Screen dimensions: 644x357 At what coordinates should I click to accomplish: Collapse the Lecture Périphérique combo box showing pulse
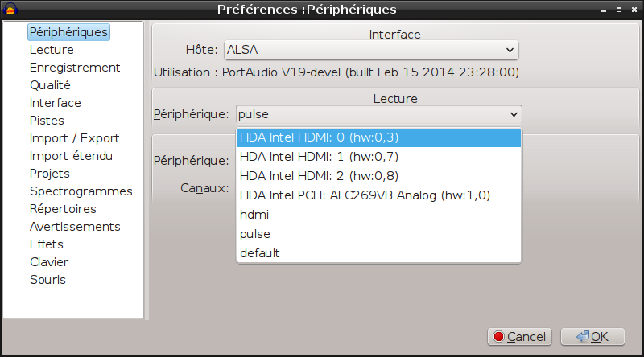pyautogui.click(x=378, y=114)
